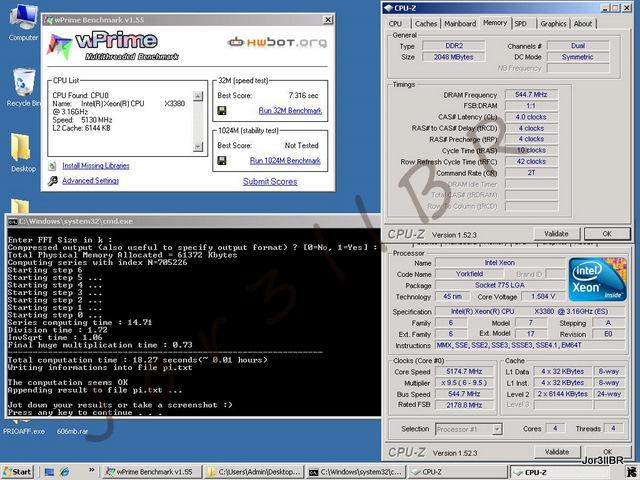The height and width of the screenshot is (480, 640).
Task: Switch to the Mainboard tab in CPU-Z
Action: coord(460,24)
